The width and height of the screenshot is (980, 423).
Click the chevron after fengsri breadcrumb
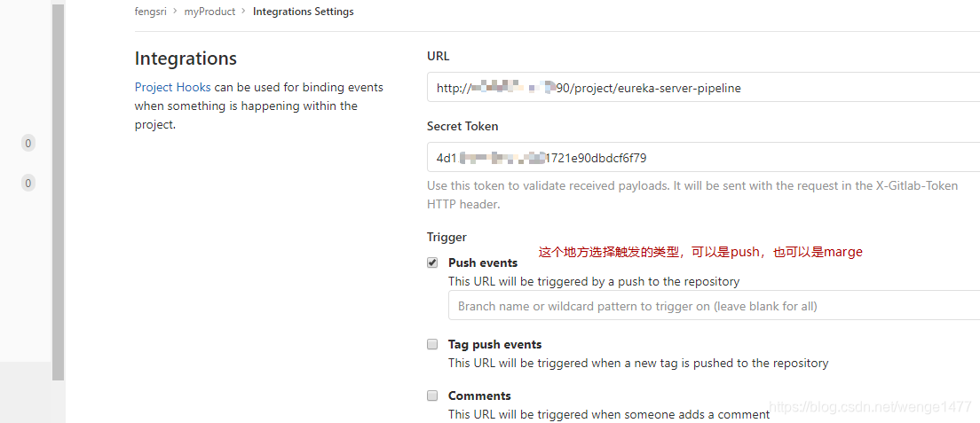tap(176, 12)
